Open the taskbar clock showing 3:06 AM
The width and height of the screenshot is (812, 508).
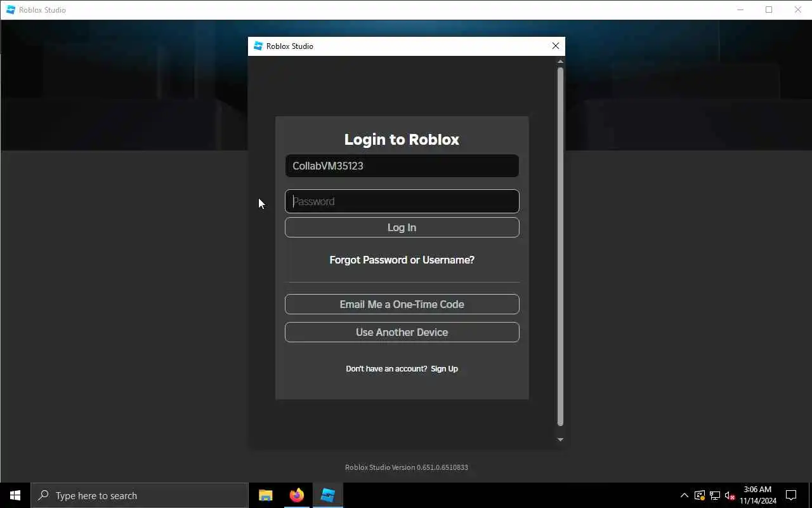[757, 495]
